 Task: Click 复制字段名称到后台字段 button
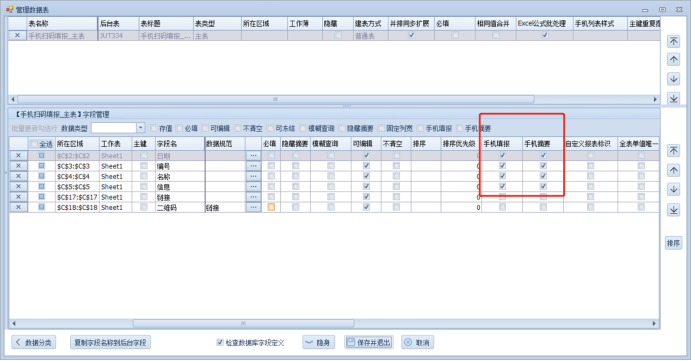point(110,342)
